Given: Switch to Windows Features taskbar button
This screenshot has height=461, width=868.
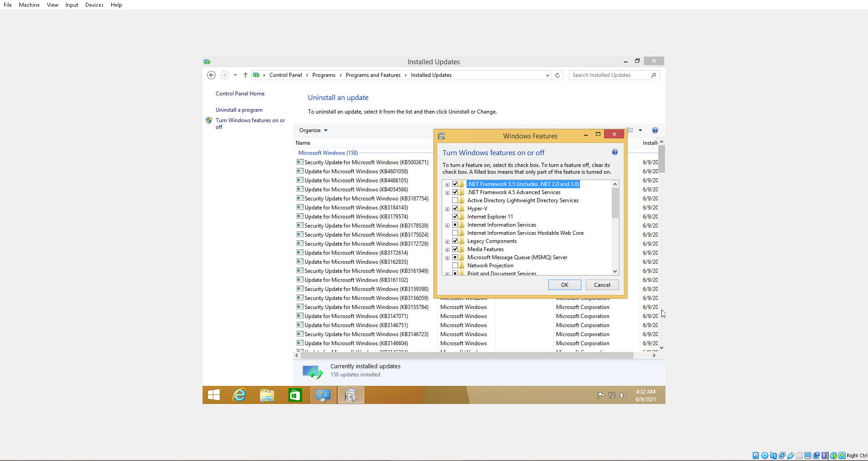Looking at the screenshot, I should [x=351, y=395].
